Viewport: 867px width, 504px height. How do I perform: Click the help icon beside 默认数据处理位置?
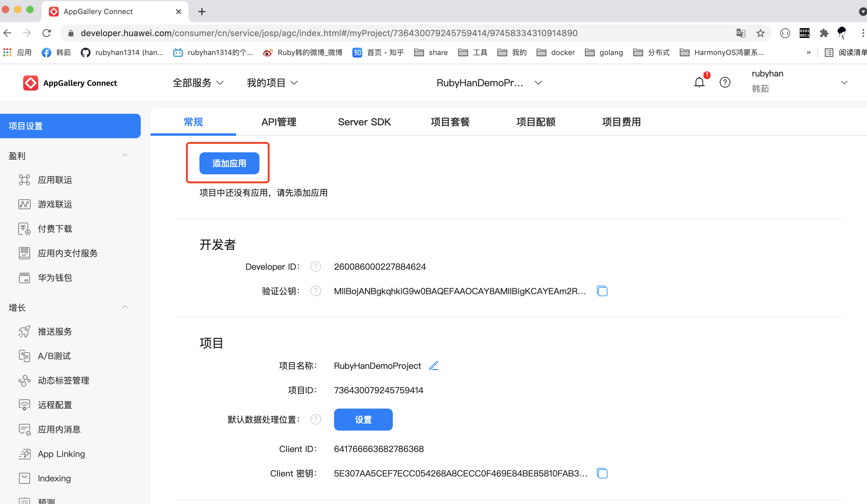tap(315, 419)
